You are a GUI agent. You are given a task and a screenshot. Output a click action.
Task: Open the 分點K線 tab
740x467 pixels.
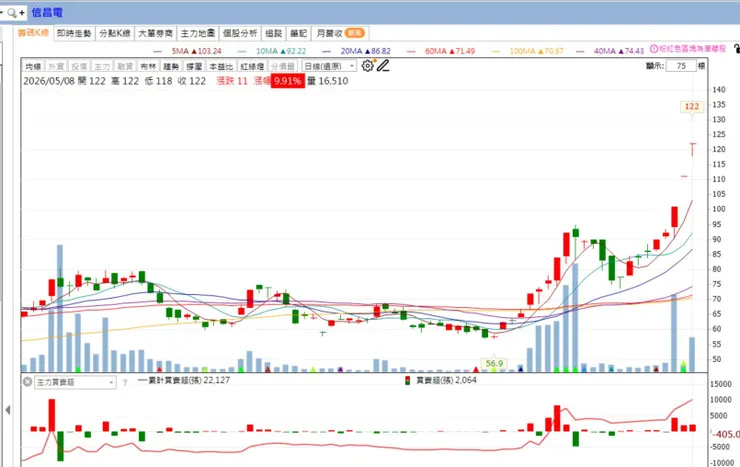tap(115, 33)
